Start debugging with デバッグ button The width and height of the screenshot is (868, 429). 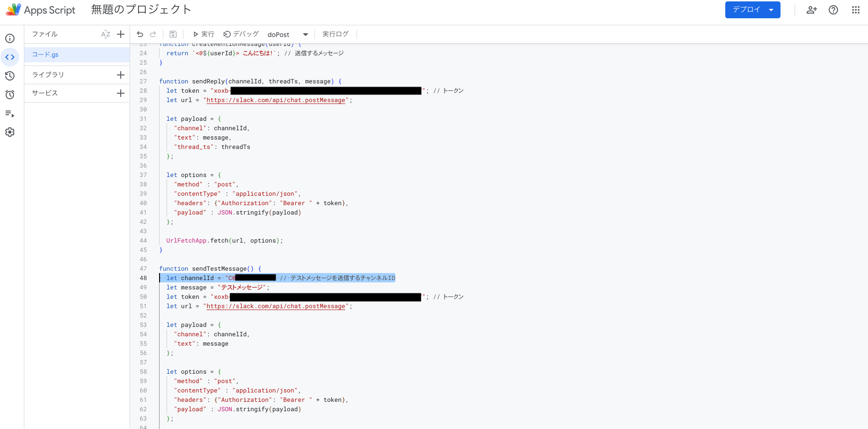(241, 34)
